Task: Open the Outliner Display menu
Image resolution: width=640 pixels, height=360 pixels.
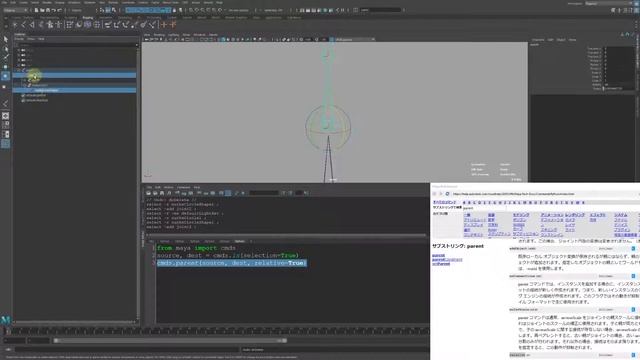Action: [x=19, y=39]
